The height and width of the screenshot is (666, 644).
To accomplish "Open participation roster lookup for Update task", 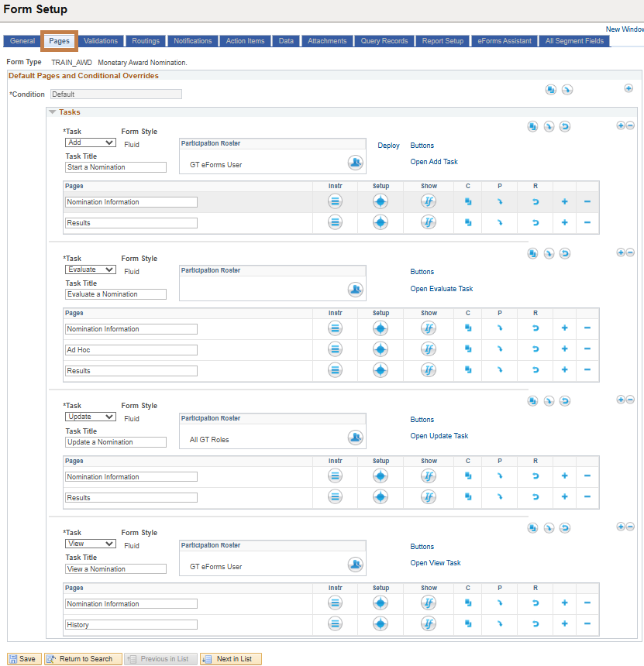I will click(x=355, y=437).
